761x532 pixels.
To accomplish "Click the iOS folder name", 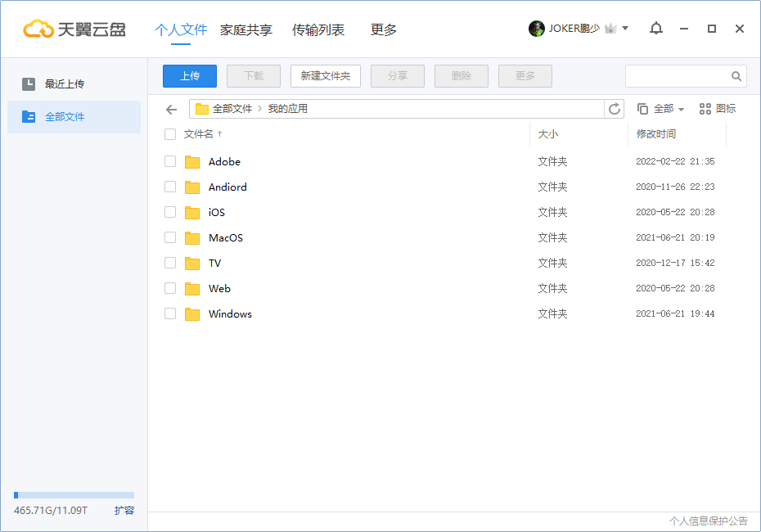I will point(217,212).
